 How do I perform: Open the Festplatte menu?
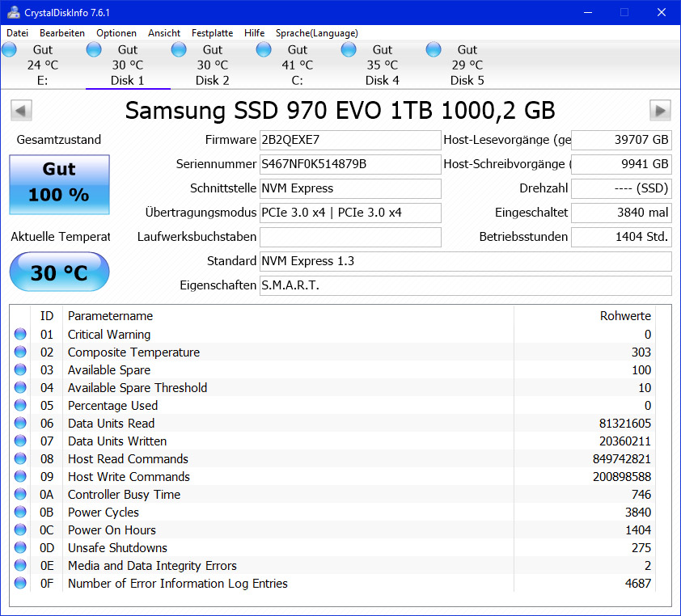212,33
